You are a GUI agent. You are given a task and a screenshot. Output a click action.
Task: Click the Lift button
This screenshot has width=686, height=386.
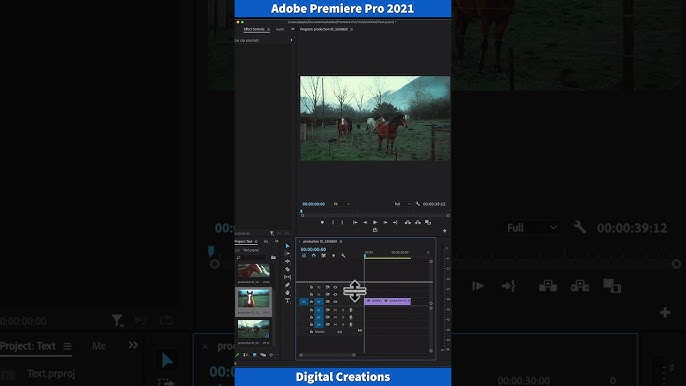coord(408,222)
